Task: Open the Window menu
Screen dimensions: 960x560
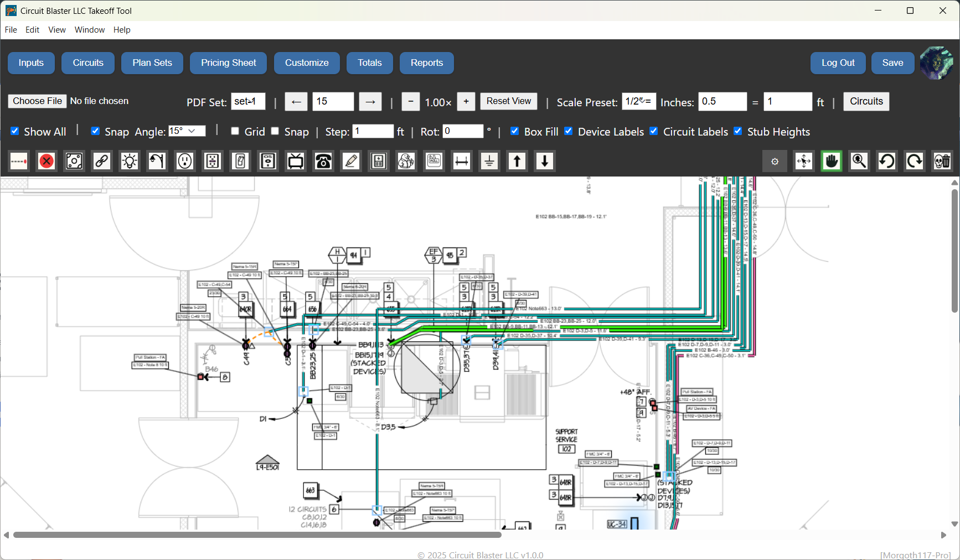Action: point(89,30)
